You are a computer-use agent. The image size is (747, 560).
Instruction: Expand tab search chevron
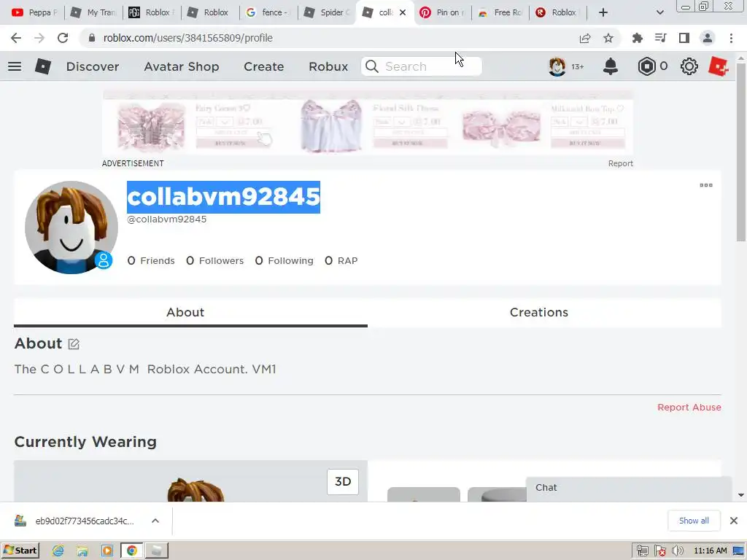(x=659, y=12)
